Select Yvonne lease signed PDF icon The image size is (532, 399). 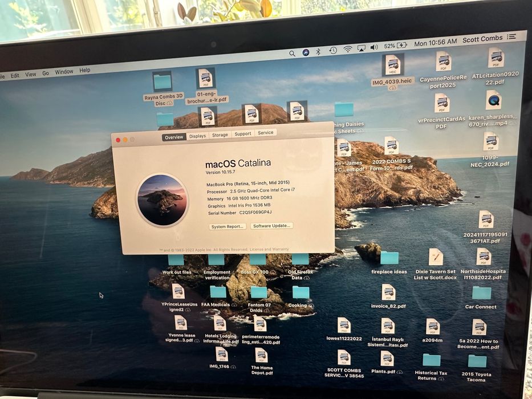click(x=181, y=323)
